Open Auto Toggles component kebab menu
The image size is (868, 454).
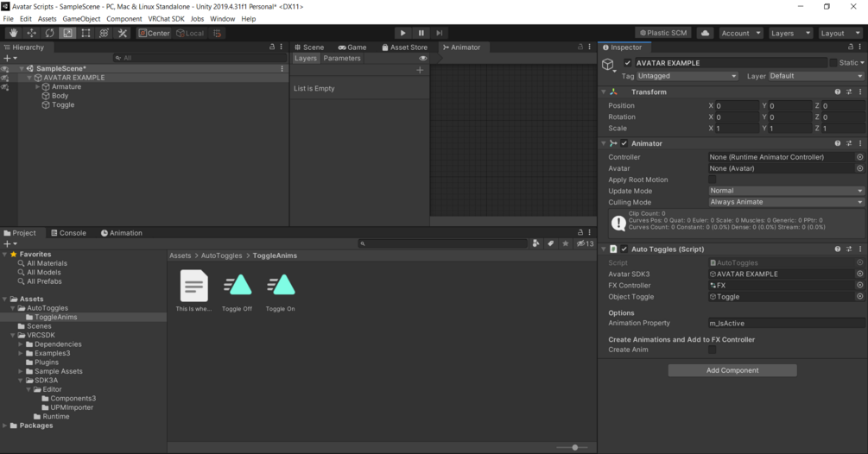860,249
